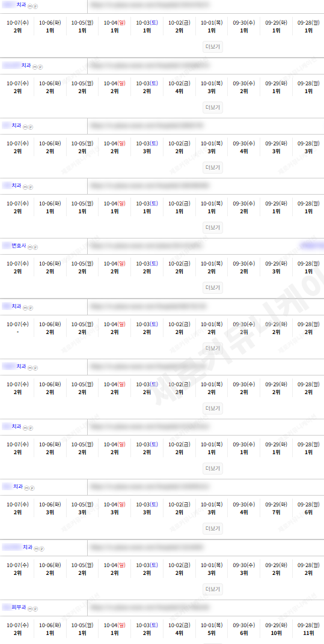324x644 pixels.
Task: Open the topmost 치과 name link
Action: [x=14, y=5]
